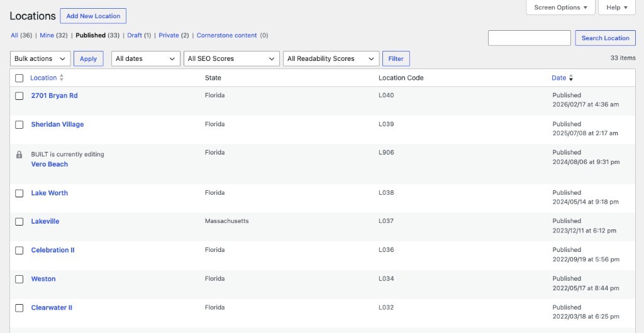Screen dimensions: 644x333
Task: Check the box for Clearwater II
Action: (19, 308)
